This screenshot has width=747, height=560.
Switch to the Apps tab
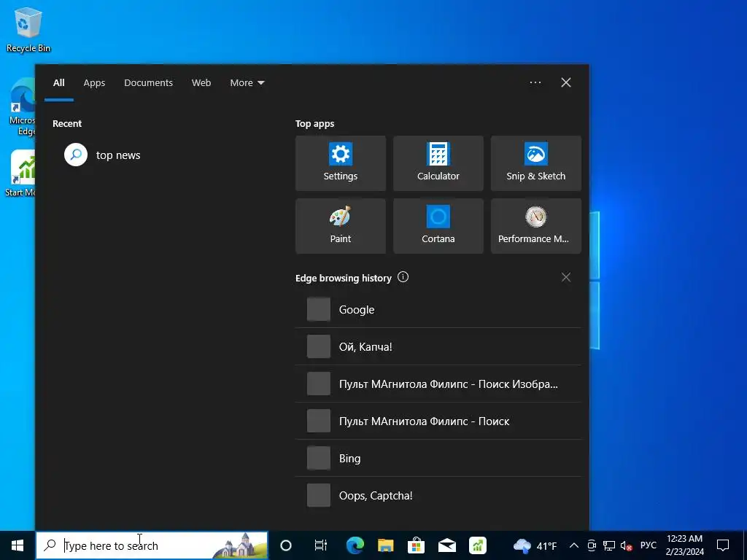tap(94, 83)
